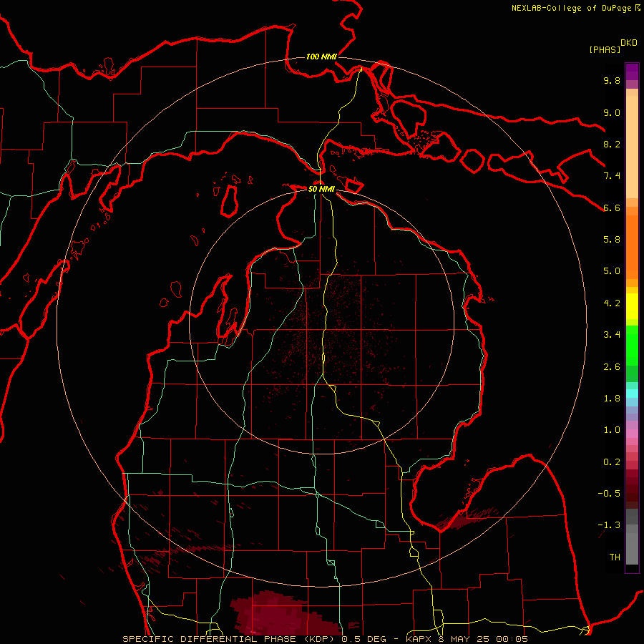Select the 5.8 legend value
The width and height of the screenshot is (644, 644).
pyautogui.click(x=612, y=240)
